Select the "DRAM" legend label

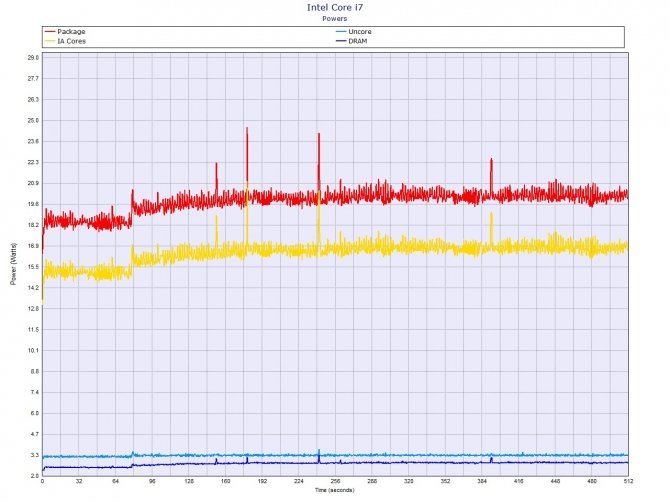358,41
